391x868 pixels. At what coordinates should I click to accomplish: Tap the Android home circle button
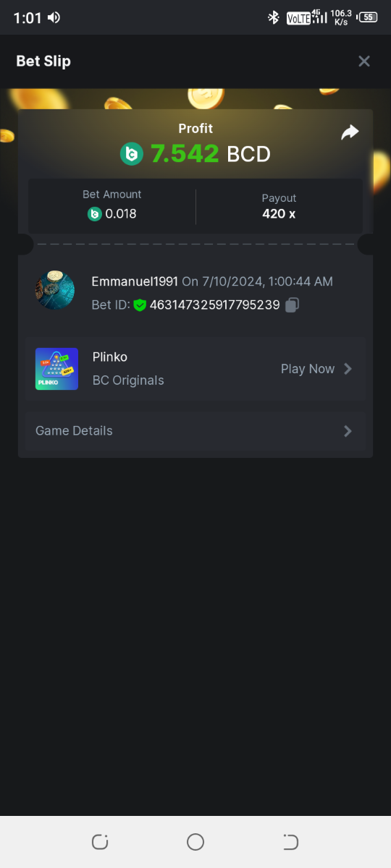tap(195, 842)
